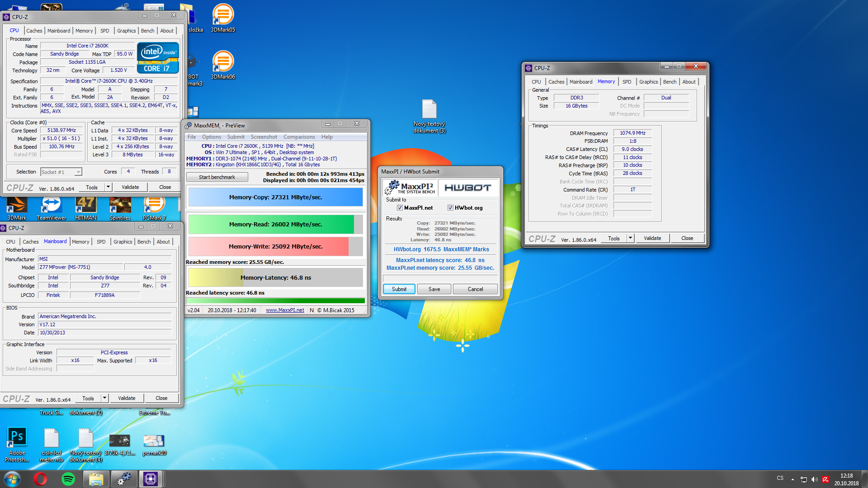Open the pcmark10 image file
The image size is (868, 488).
[154, 445]
